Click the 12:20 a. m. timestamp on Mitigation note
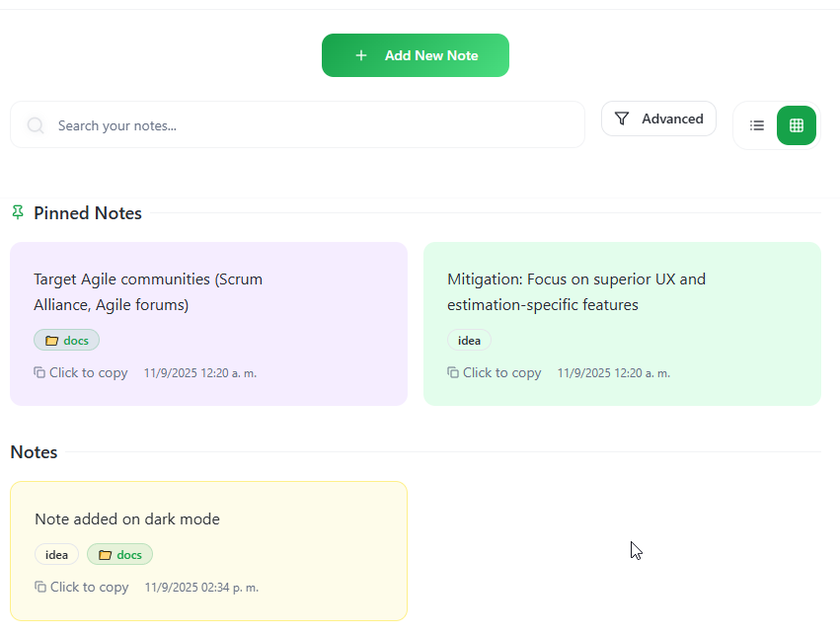The width and height of the screenshot is (840, 636). [x=614, y=373]
